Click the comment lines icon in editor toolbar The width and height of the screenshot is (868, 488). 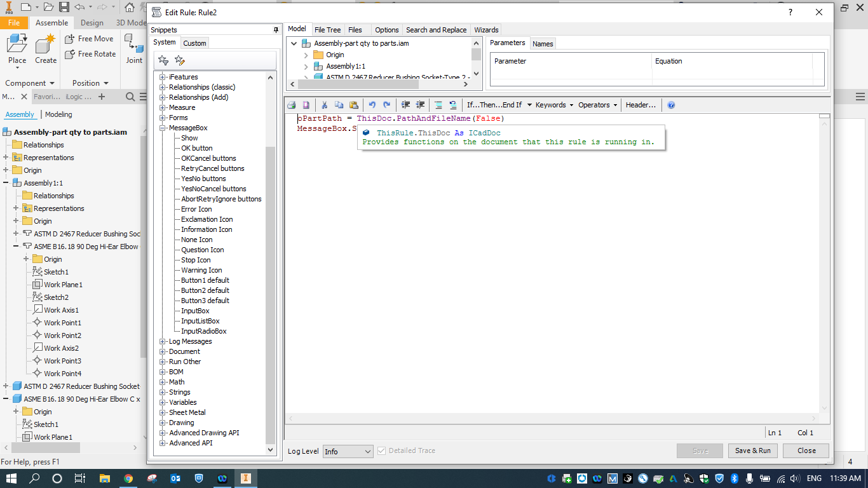click(438, 105)
